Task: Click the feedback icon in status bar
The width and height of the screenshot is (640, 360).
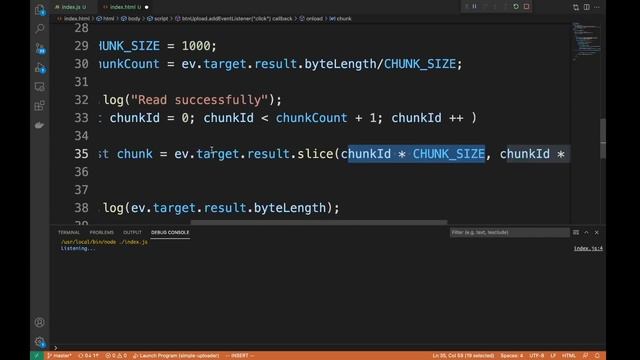Action: (586, 356)
